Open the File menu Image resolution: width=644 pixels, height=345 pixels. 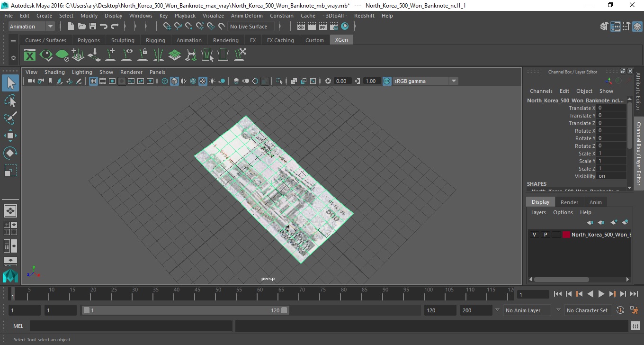coord(9,16)
